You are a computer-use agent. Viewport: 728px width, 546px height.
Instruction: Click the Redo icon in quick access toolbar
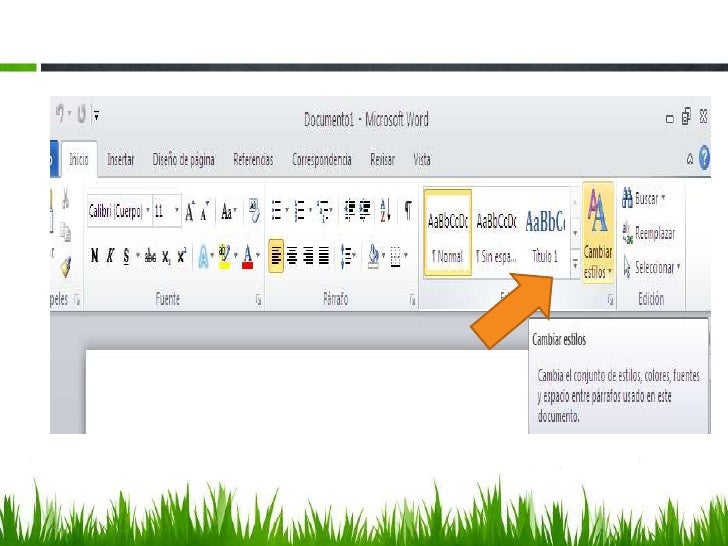81,113
